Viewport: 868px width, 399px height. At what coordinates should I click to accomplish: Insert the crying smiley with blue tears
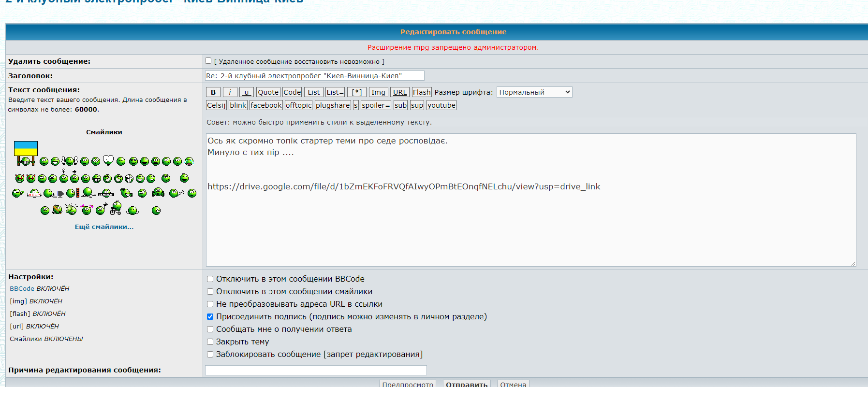tap(189, 161)
